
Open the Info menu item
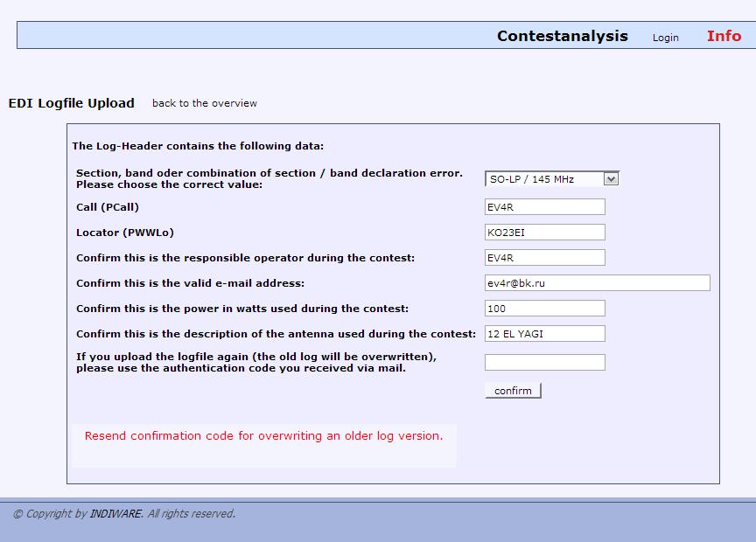[724, 36]
